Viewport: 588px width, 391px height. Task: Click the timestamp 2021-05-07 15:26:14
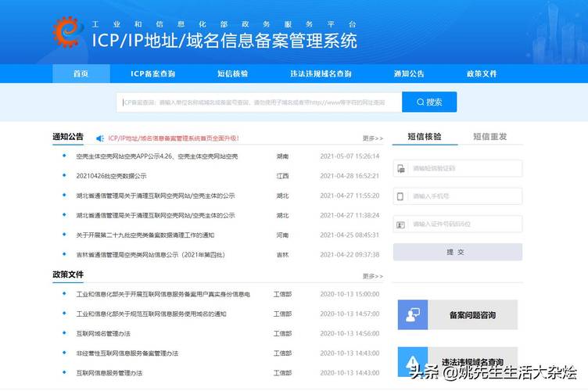(x=350, y=156)
